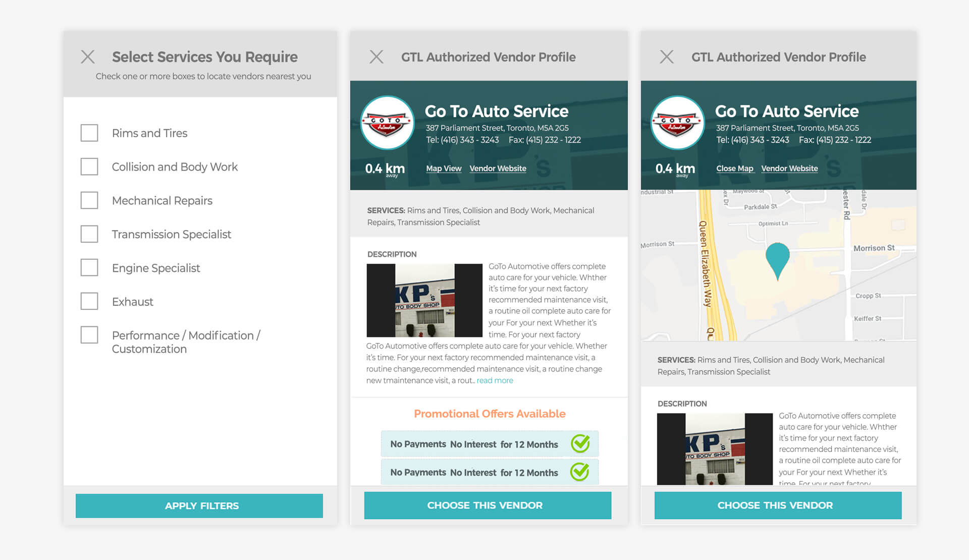Click Choose This Vendor in right map panel

tap(778, 505)
